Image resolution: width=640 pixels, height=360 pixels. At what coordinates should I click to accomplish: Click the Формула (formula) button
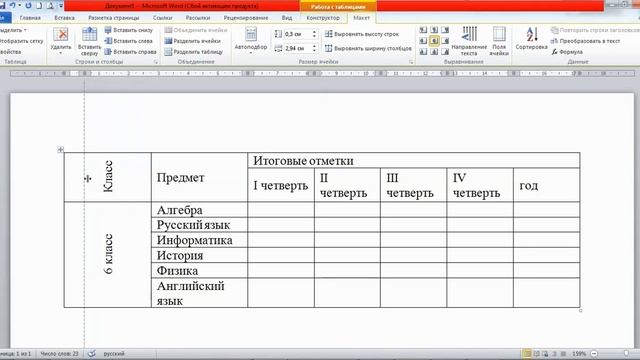(x=567, y=52)
